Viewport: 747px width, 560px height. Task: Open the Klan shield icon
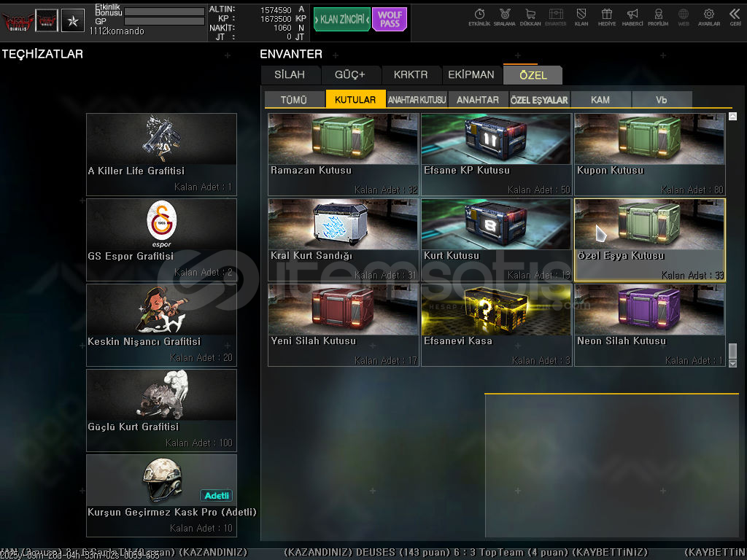tap(581, 17)
